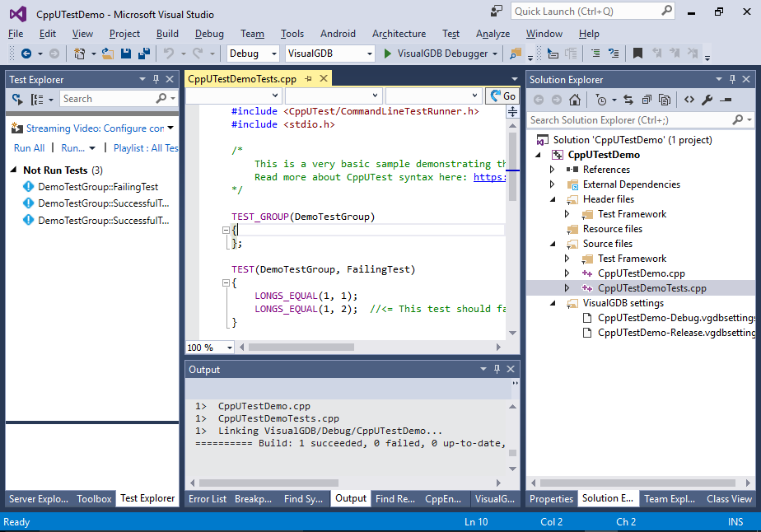Click the Home icon in Solution Explorer
The width and height of the screenshot is (761, 532).
pos(575,100)
